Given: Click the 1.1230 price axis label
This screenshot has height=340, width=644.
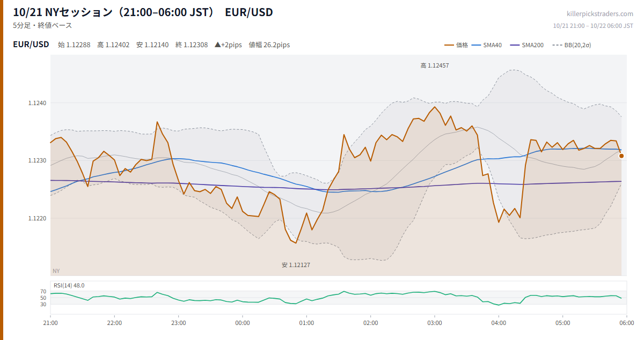Looking at the screenshot, I should tap(38, 160).
